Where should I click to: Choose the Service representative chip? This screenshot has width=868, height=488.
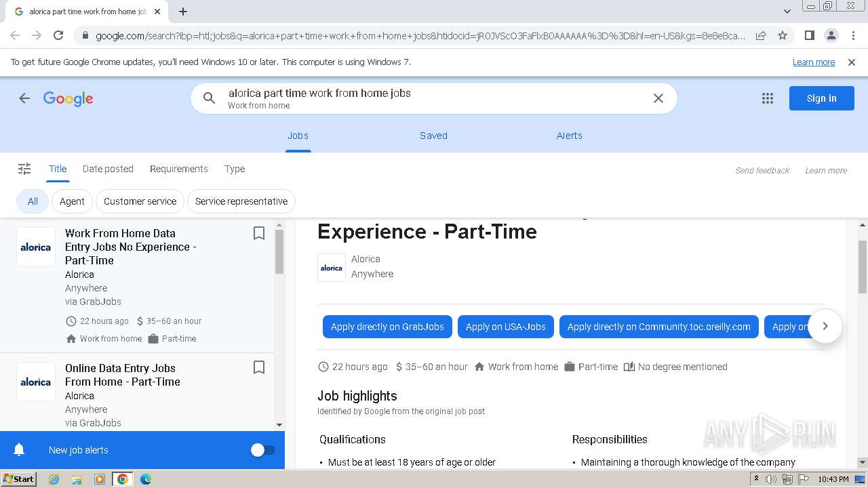tap(241, 201)
